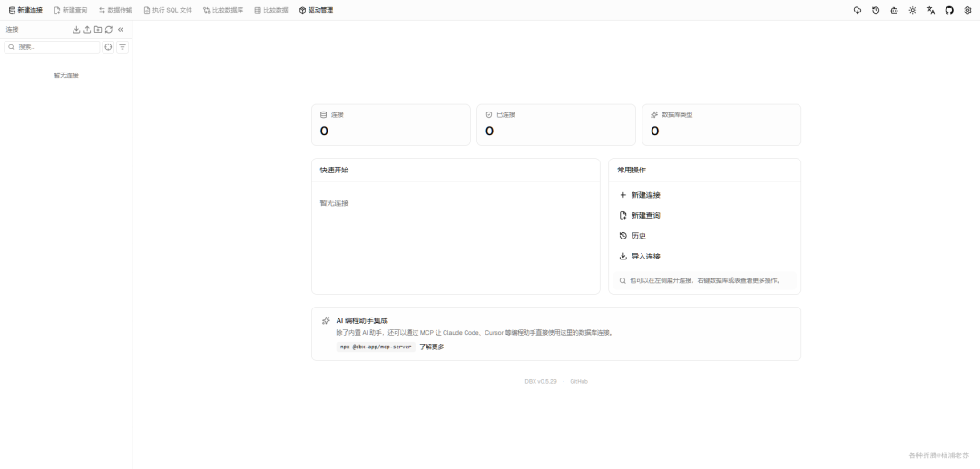Image resolution: width=980 pixels, height=469 pixels.
Task: Add new folder icon in sidebar header
Action: [98, 29]
